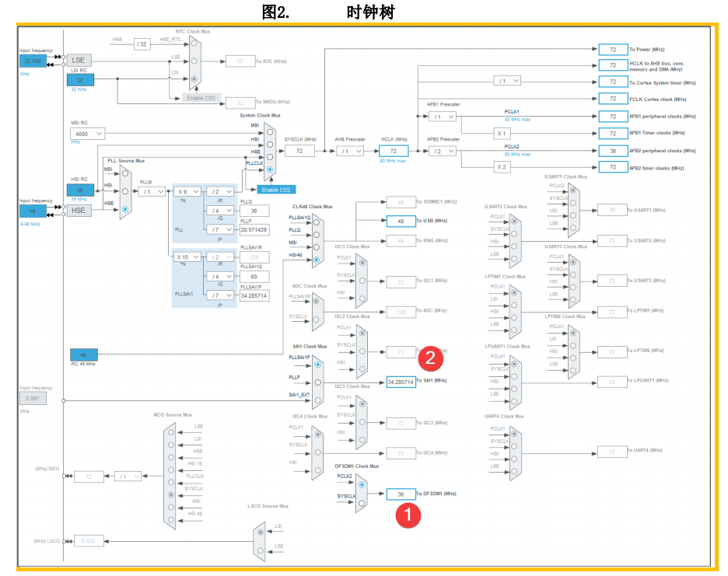This screenshot has width=728, height=576.
Task: Select HSI in the PLL Source Mux
Action: (x=125, y=191)
